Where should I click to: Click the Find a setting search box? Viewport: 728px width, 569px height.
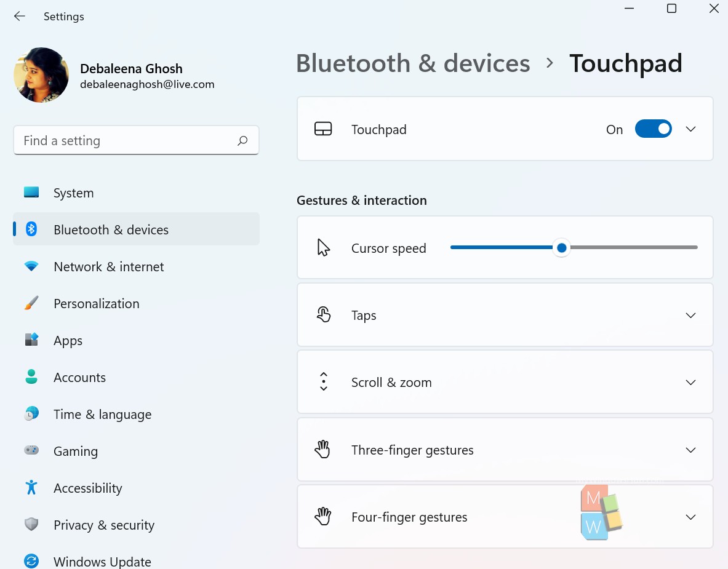[136, 140]
